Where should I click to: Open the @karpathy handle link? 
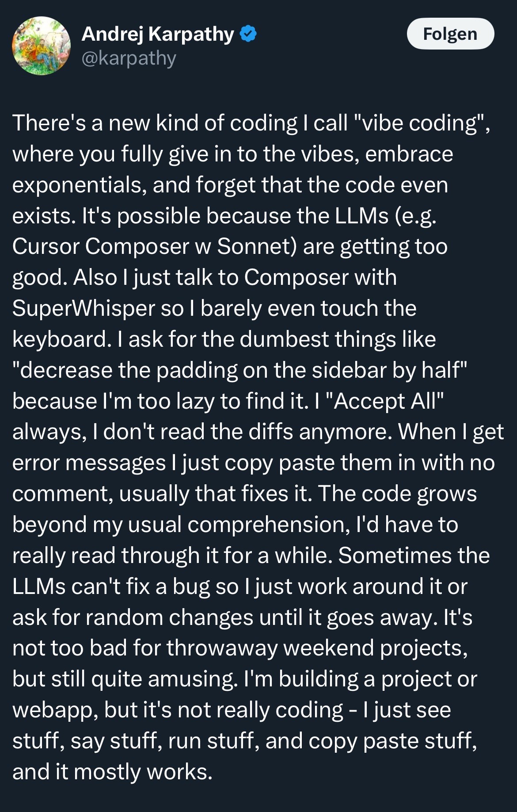129,58
